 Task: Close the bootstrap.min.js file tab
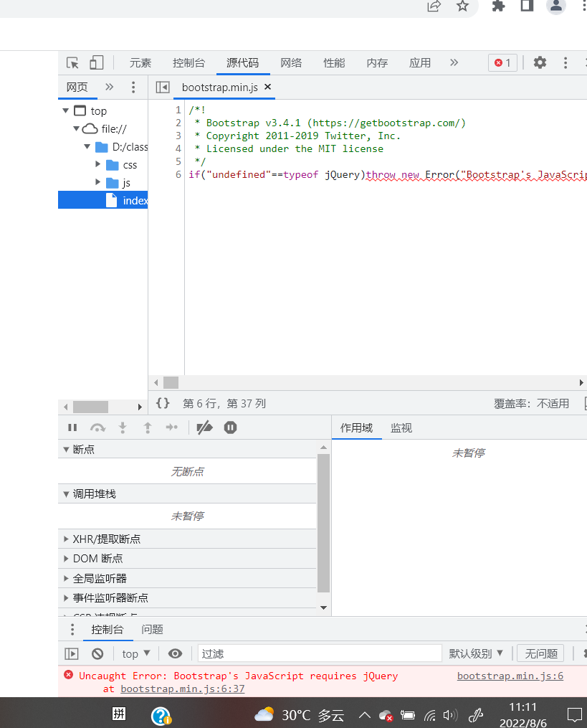(268, 87)
